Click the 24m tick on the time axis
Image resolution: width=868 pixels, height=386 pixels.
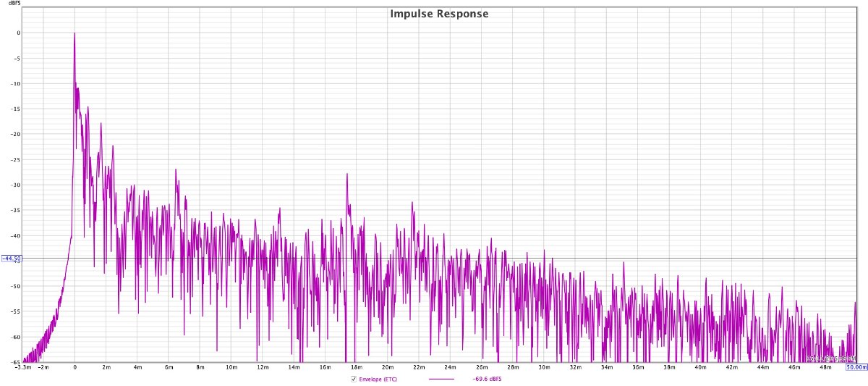point(450,367)
